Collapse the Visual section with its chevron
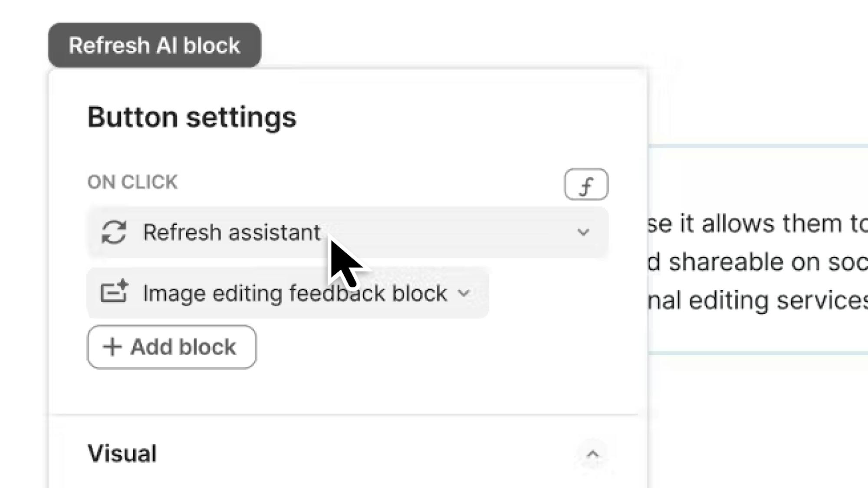 pos(592,454)
